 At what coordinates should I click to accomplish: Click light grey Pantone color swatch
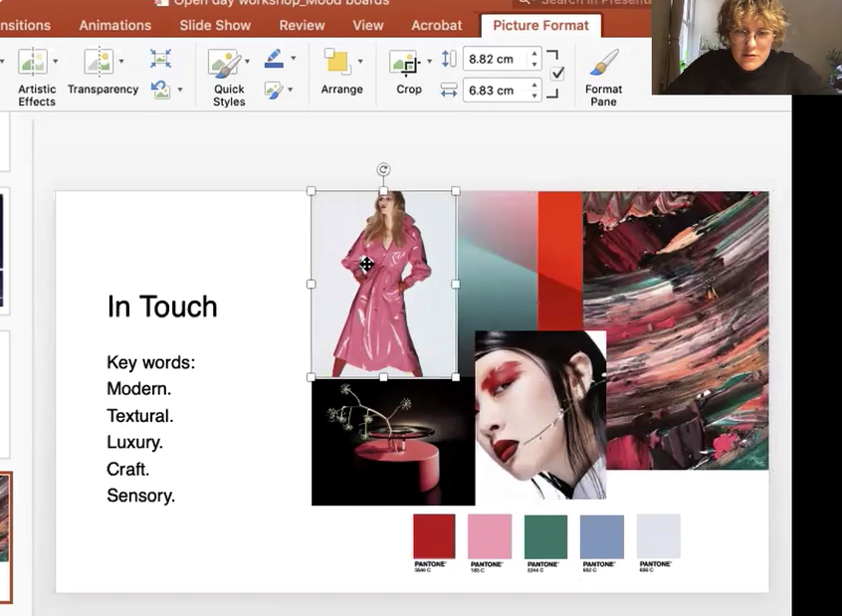pyautogui.click(x=658, y=536)
